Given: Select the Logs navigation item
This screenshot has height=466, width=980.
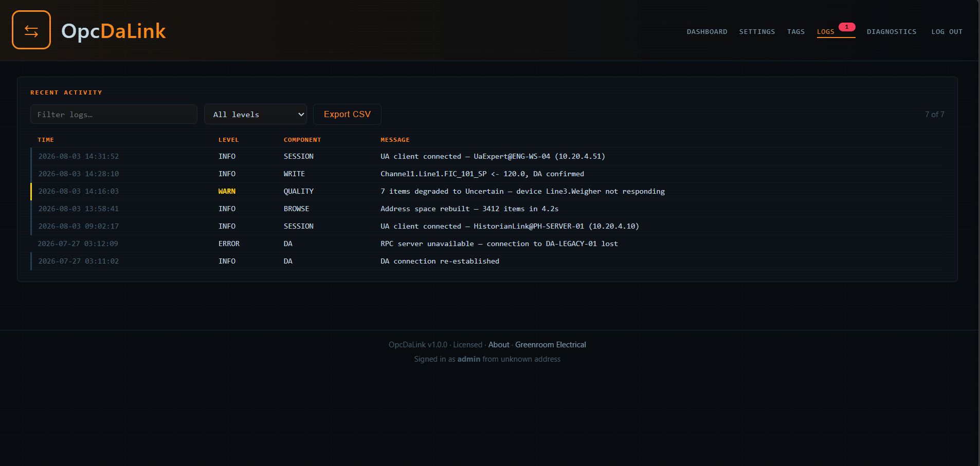Looking at the screenshot, I should [x=826, y=32].
